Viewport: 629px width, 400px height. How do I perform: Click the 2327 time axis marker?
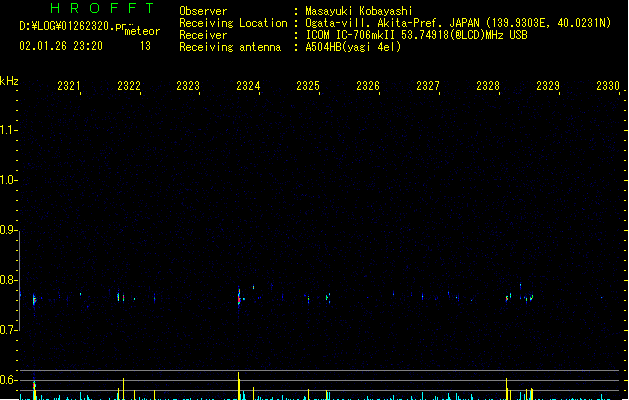pos(428,86)
